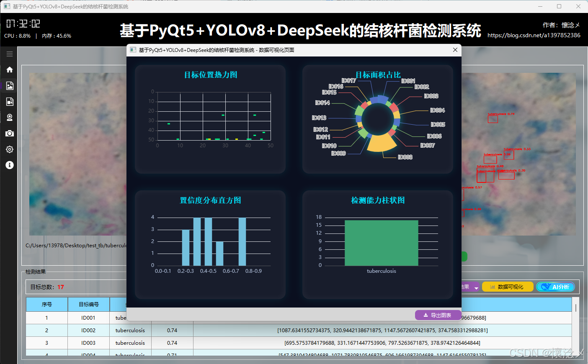Screen dimensions: 588x364
Task: Click the ID017 pie label
Action: pyautogui.click(x=349, y=80)
